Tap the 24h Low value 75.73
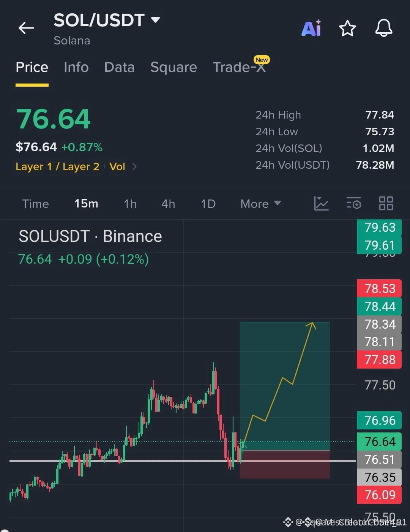The image size is (410, 532). 380,131
